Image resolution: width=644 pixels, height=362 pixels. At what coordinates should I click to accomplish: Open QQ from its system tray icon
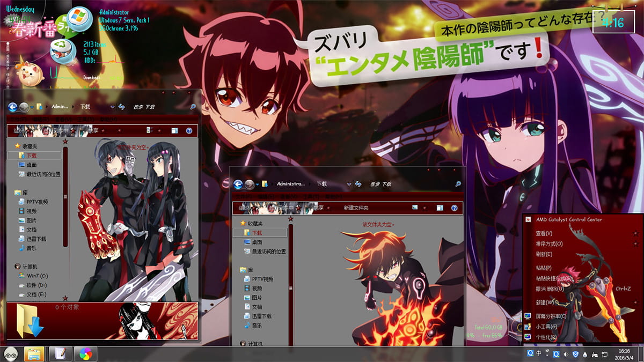531,353
